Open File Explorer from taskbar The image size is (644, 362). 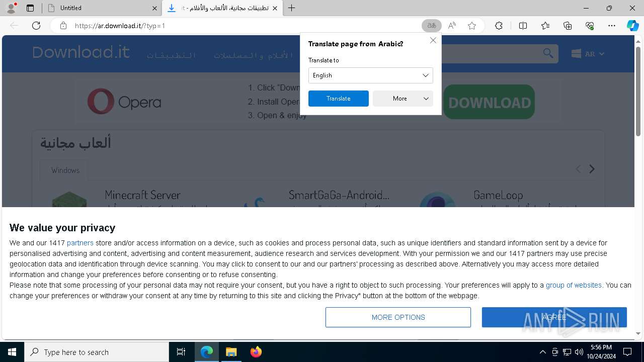[x=231, y=352]
